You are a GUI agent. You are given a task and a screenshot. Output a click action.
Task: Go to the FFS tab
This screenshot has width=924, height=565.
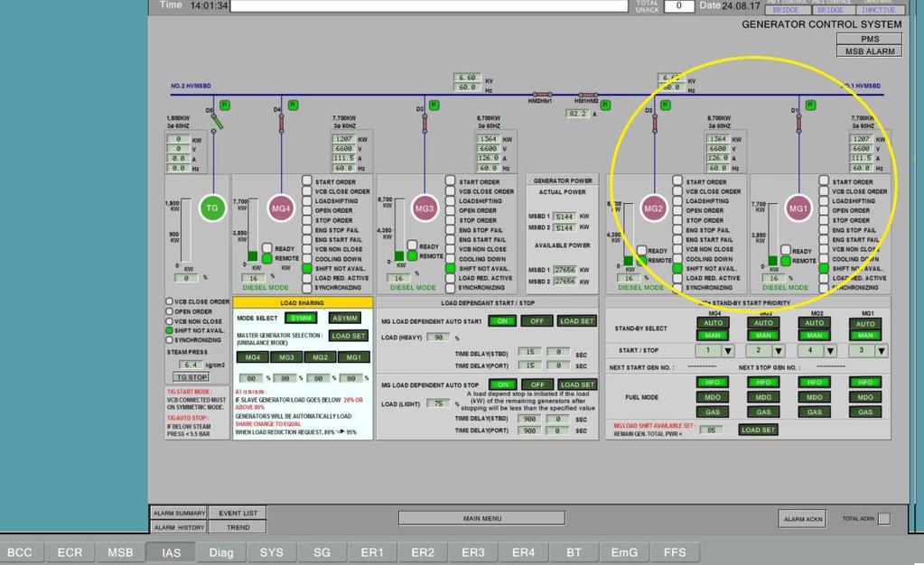tap(675, 552)
